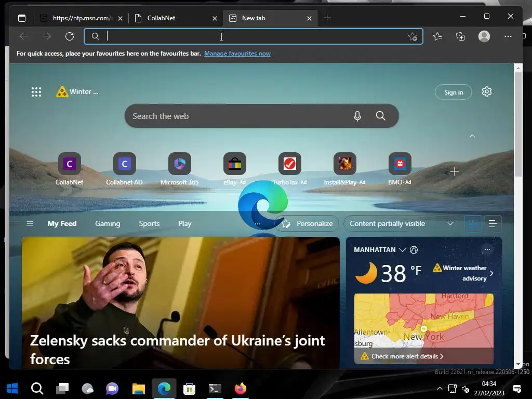Click the browser address bar
This screenshot has width=532, height=399.
pos(253,36)
